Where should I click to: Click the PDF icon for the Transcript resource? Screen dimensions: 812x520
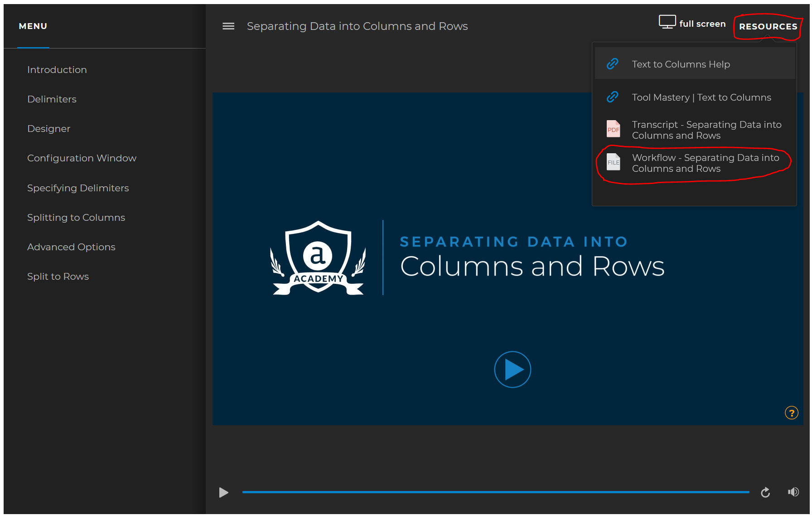coord(613,130)
